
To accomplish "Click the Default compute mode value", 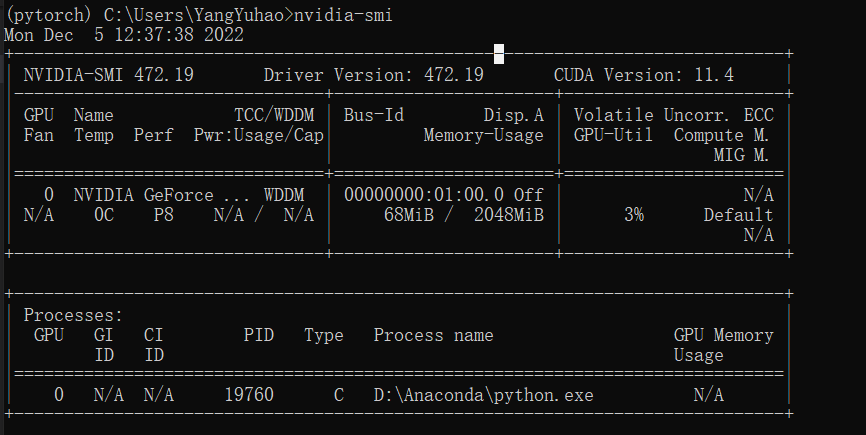I will coord(738,215).
